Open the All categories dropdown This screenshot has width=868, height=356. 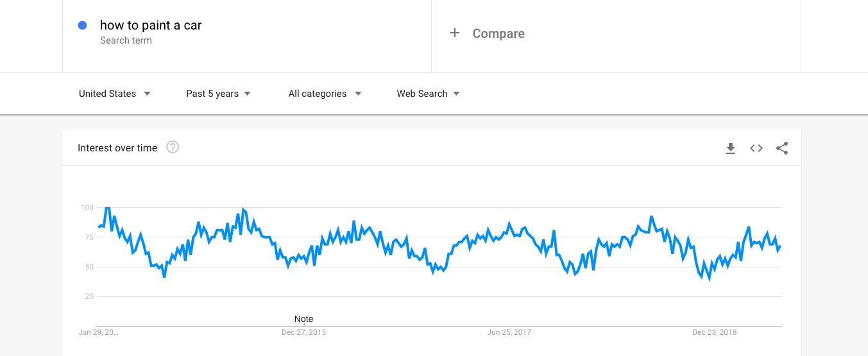coord(325,94)
